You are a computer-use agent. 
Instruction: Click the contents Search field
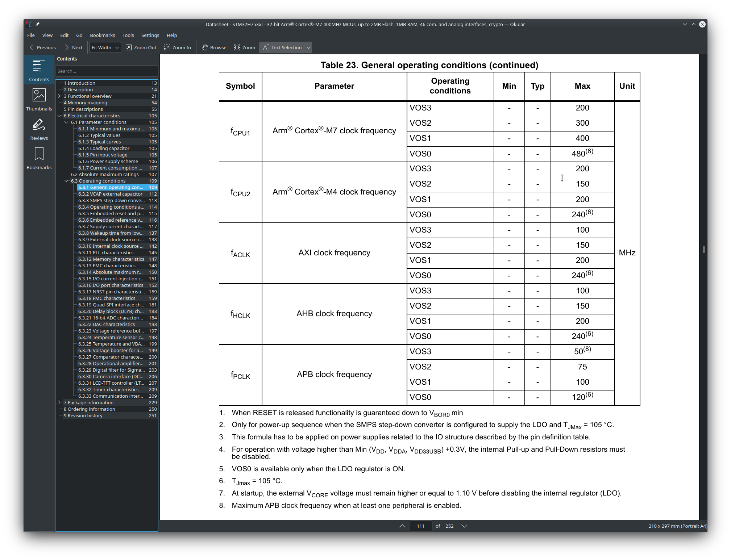[x=107, y=71]
